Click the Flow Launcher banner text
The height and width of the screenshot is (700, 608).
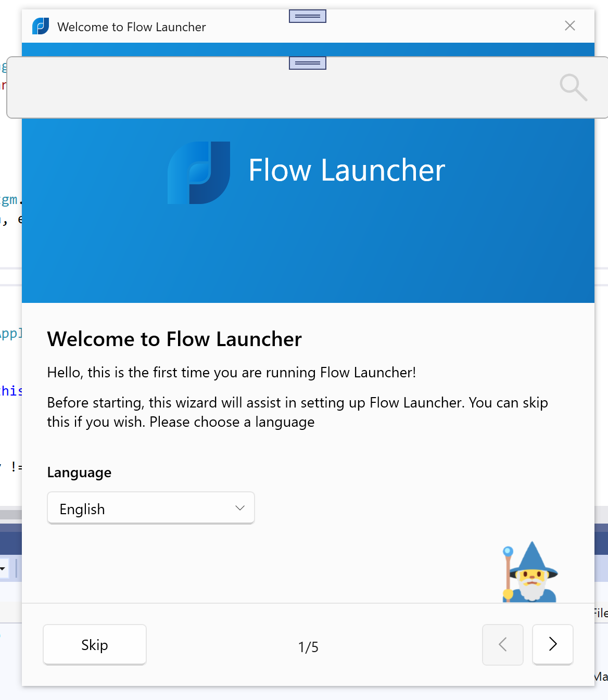(347, 171)
